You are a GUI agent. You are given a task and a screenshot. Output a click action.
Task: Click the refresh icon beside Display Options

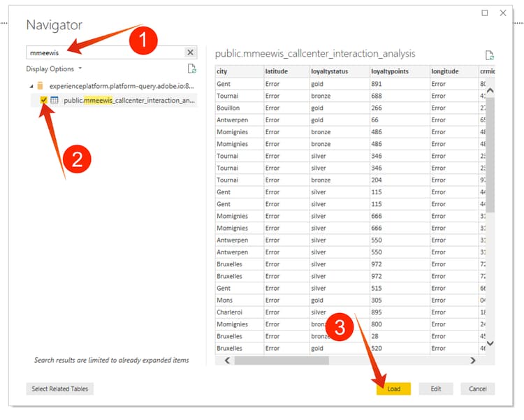point(192,68)
